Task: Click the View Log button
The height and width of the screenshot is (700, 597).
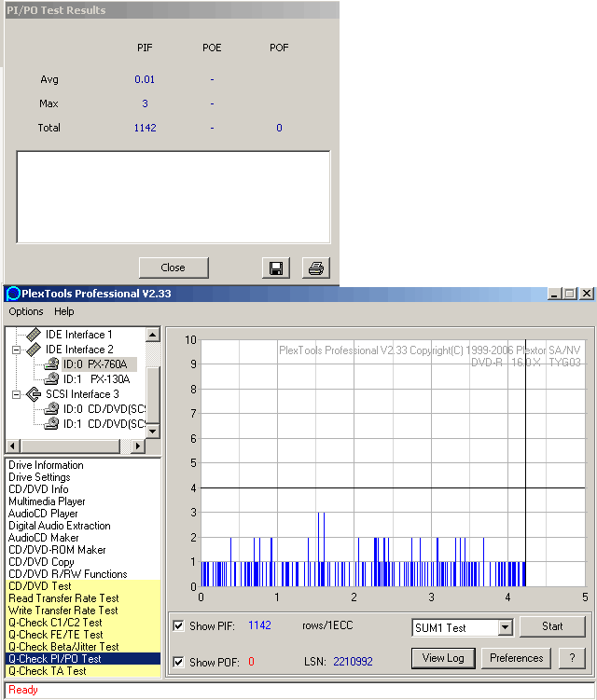Action: pos(443,658)
